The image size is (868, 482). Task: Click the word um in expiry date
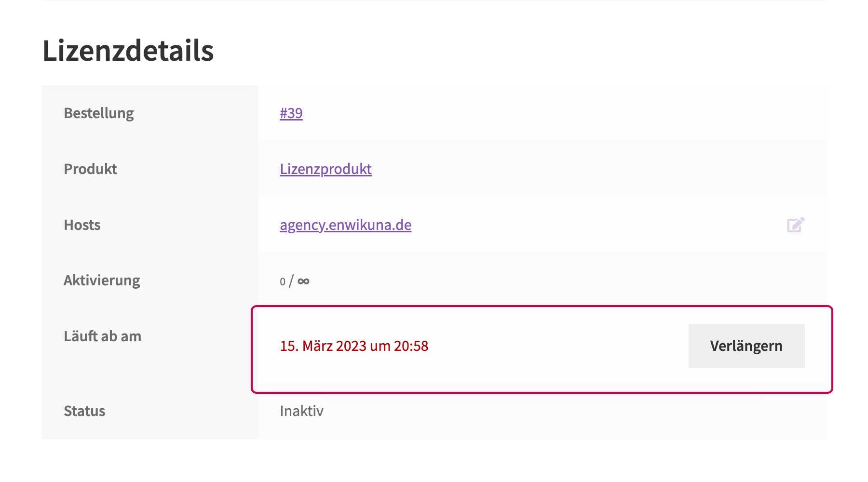[380, 347]
